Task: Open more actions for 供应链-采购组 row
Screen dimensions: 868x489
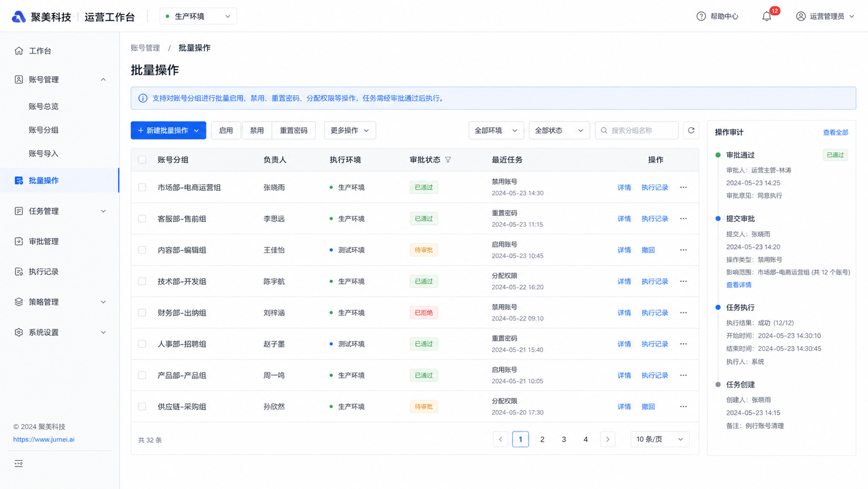Action: 683,406
